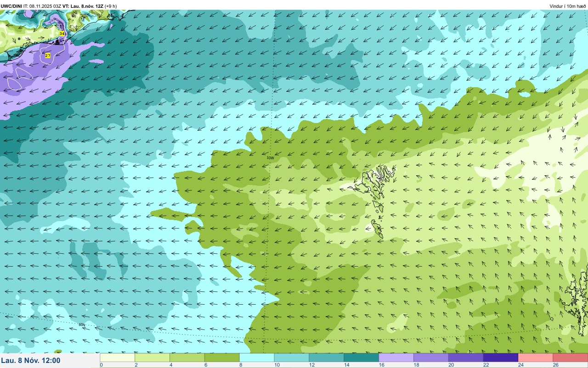Click the legend scale number "4"

[x=171, y=365]
